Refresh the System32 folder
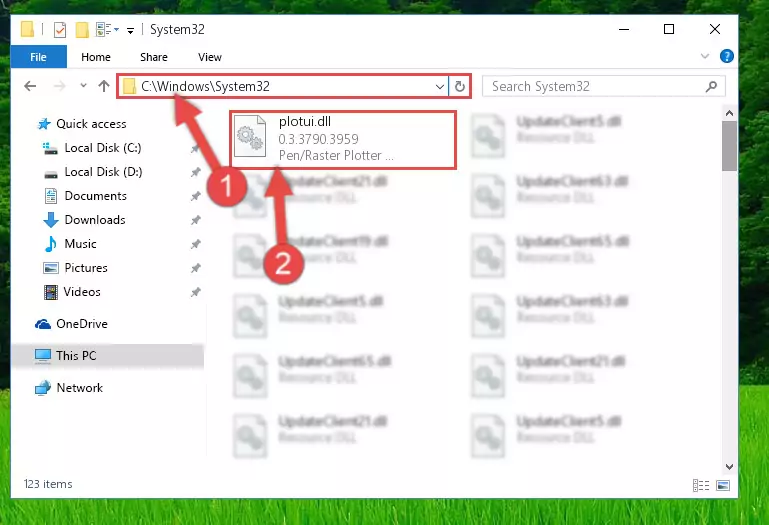769x525 pixels. pos(460,87)
